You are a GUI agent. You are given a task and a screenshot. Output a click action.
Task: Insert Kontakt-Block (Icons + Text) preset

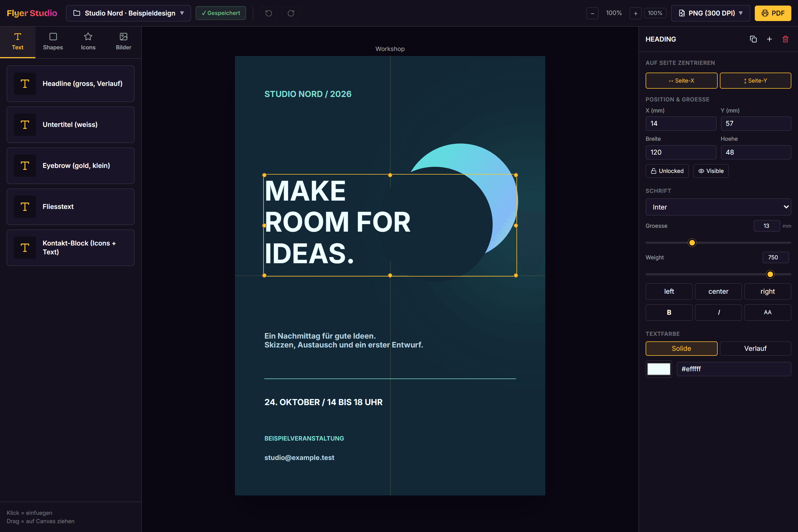click(71, 248)
